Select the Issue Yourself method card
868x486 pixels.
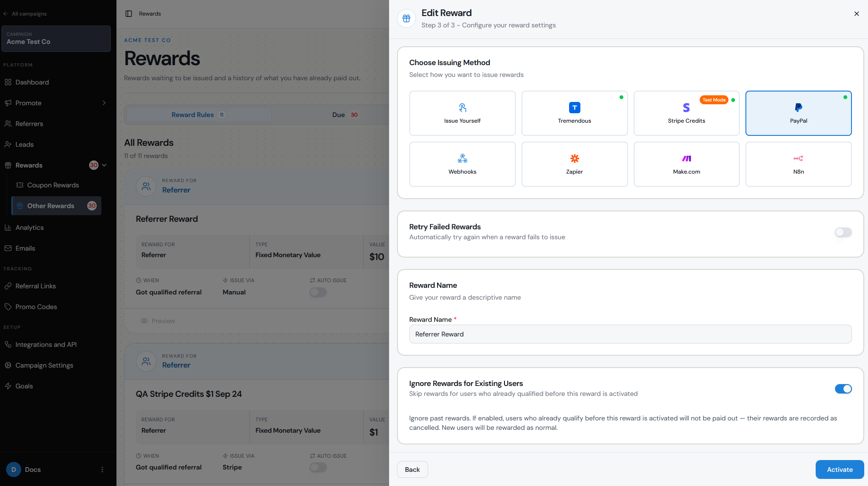[462, 113]
